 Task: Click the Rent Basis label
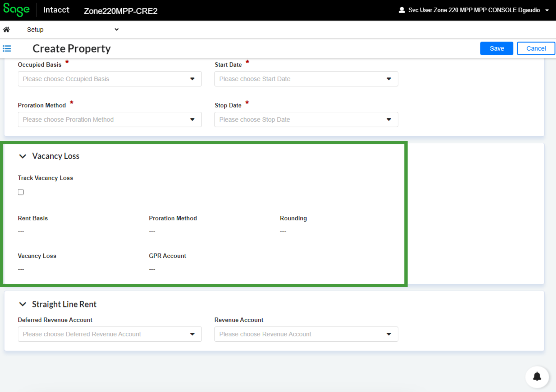33,218
